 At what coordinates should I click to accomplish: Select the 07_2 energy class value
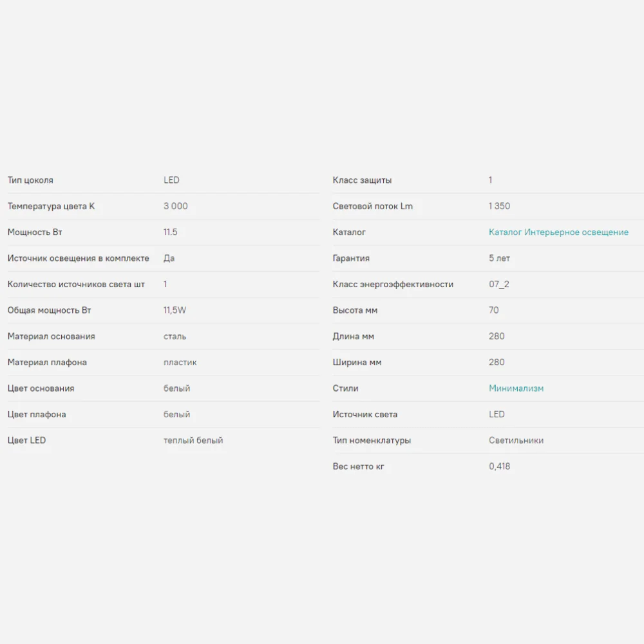click(x=498, y=284)
